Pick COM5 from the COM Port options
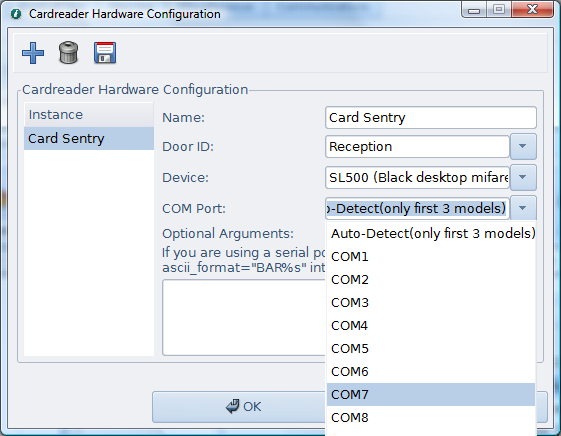The height and width of the screenshot is (436, 561). [x=431, y=348]
